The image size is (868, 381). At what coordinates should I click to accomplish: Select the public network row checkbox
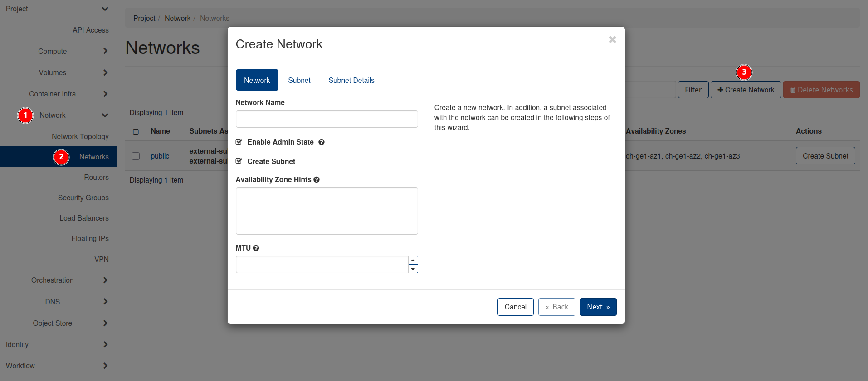(x=136, y=156)
